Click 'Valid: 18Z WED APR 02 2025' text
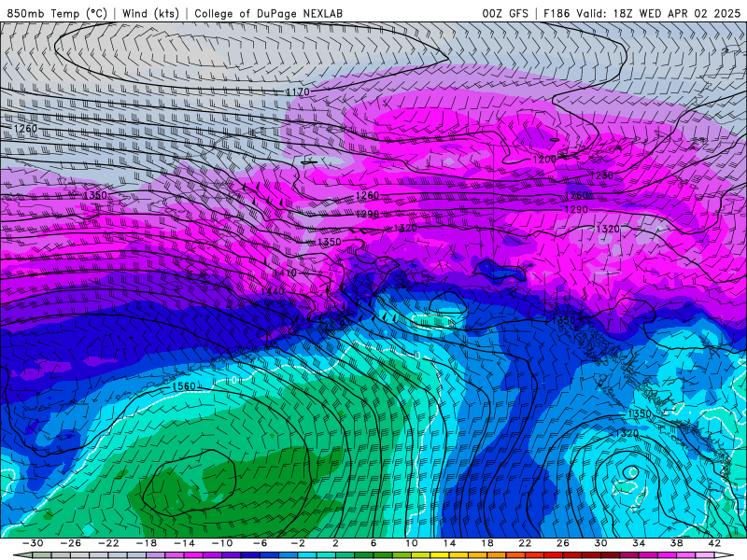The image size is (747, 560). (658, 13)
